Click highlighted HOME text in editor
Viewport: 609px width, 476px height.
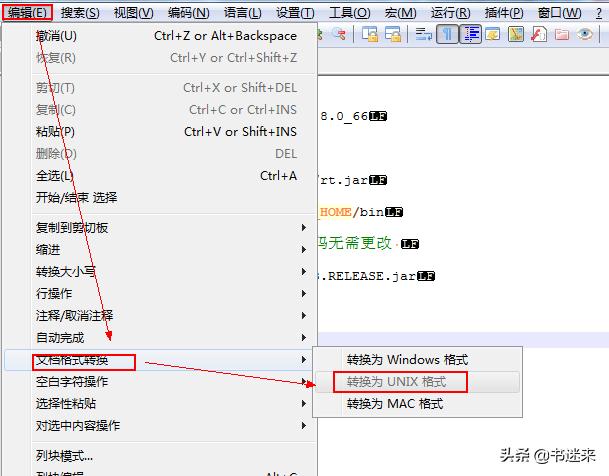(336, 212)
